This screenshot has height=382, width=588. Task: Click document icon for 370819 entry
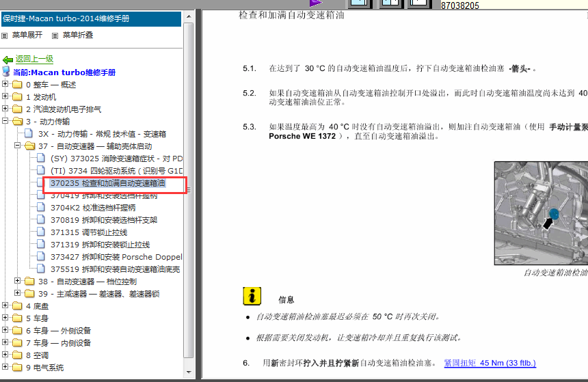41,219
